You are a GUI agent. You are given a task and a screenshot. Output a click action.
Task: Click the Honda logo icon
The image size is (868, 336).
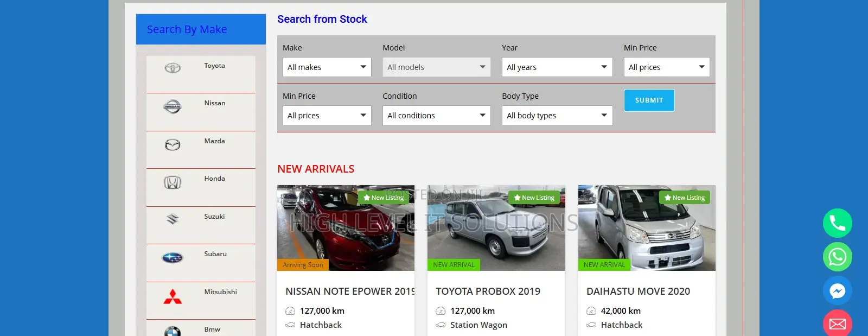click(173, 182)
